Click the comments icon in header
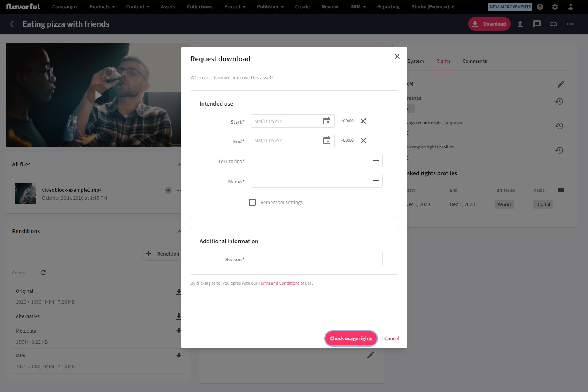 (537, 24)
